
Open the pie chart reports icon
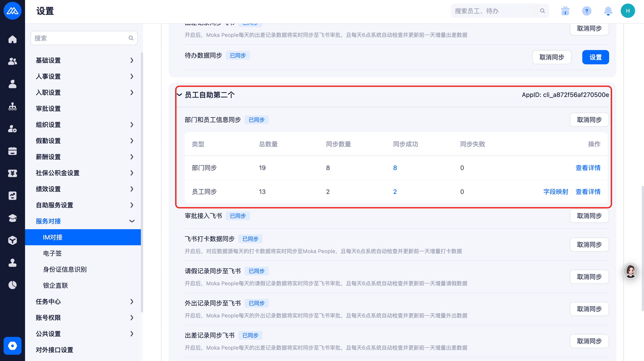pos(13,285)
